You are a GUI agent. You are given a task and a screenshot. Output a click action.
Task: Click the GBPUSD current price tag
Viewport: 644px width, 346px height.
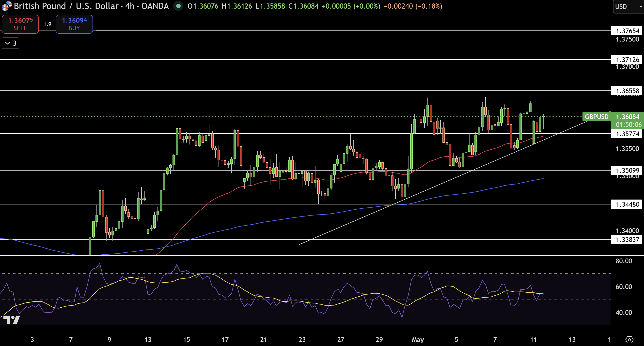pyautogui.click(x=597, y=116)
